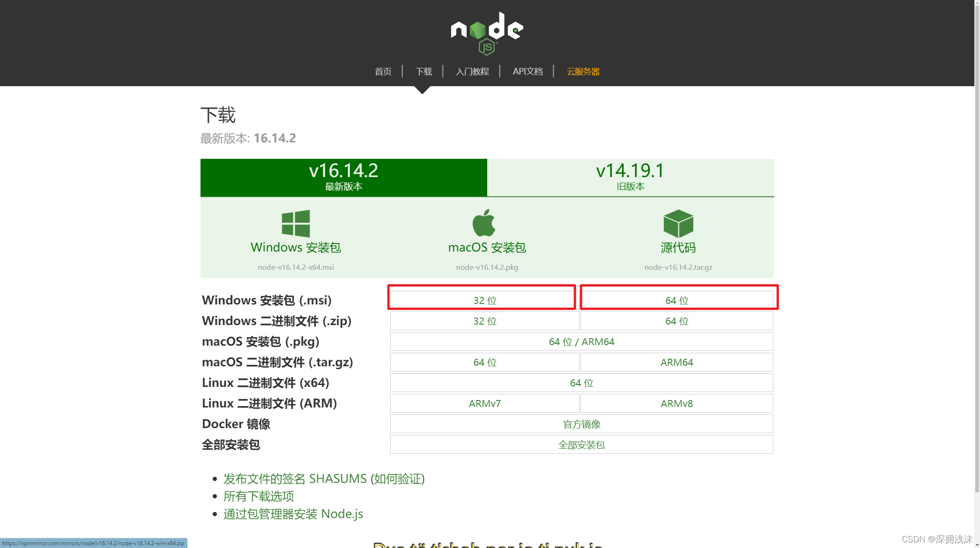Click the 最新版本: 16.14.2 text
The height and width of the screenshot is (548, 980).
pyautogui.click(x=248, y=138)
